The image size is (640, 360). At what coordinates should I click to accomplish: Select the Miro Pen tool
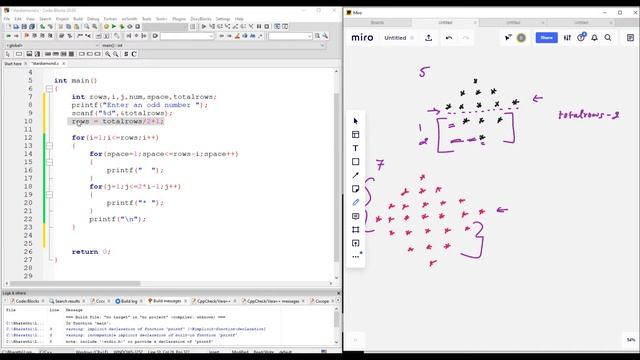(x=356, y=202)
